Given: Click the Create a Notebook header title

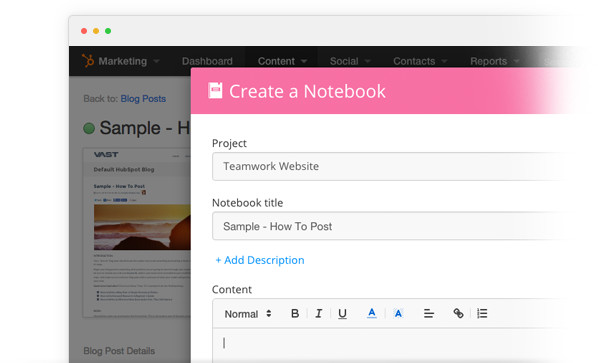Looking at the screenshot, I should click(x=307, y=92).
